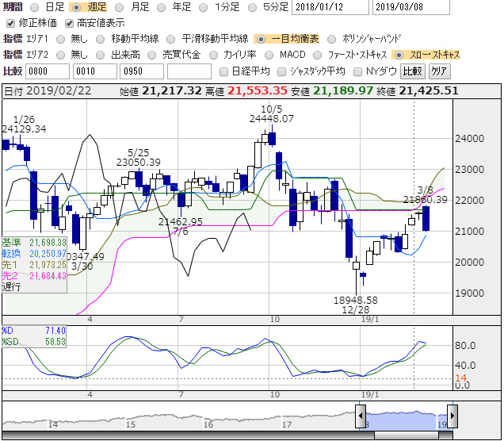Select 一目均衡表 Ichimoku indicator
The height and width of the screenshot is (441, 504).
(261, 39)
